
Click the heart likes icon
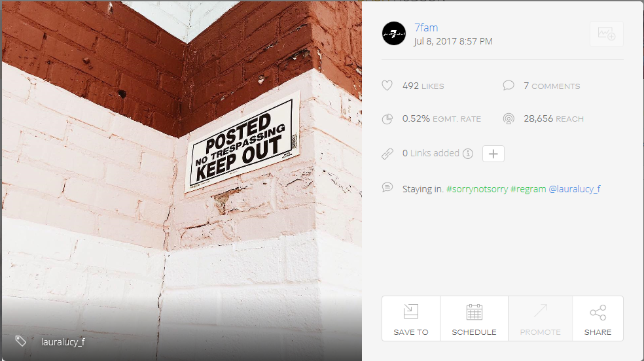point(387,86)
